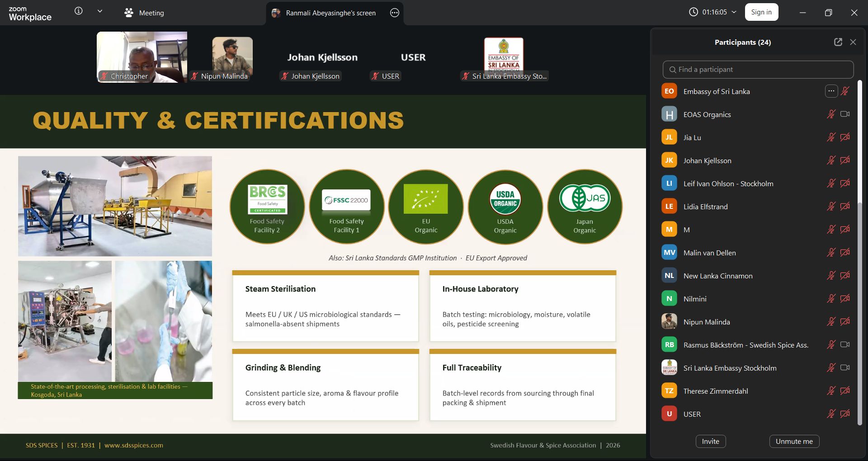Open screen share options ellipsis
The width and height of the screenshot is (868, 461).
coord(395,13)
